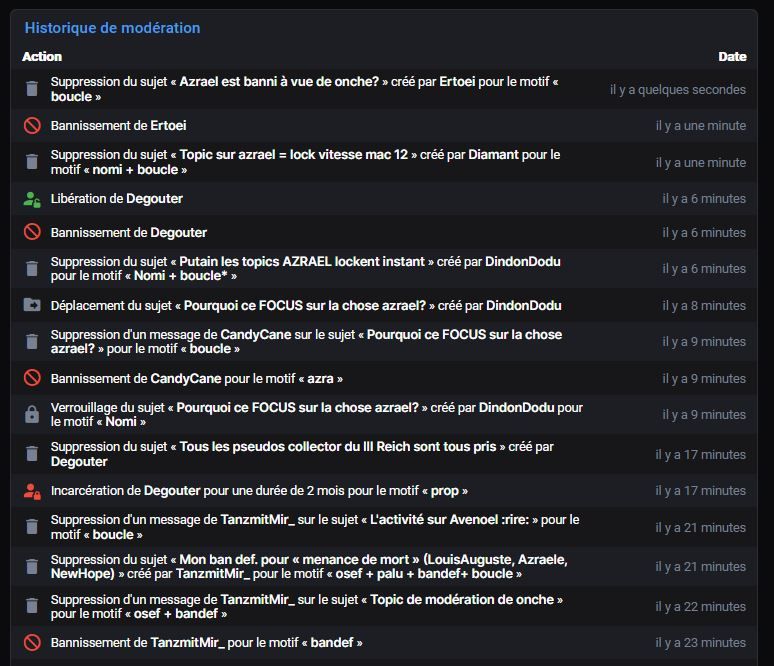774x666 pixels.
Task: Click trash icon for III Reich topic deletion
Action: tap(32, 454)
